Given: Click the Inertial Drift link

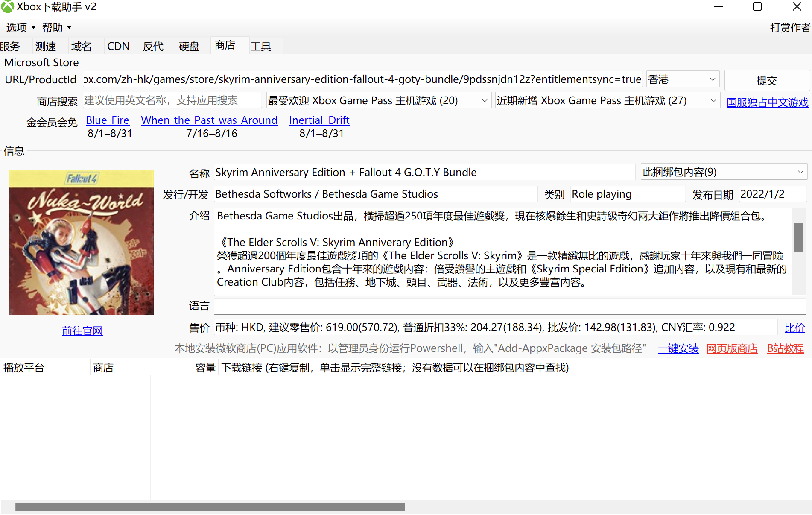Looking at the screenshot, I should (x=319, y=120).
